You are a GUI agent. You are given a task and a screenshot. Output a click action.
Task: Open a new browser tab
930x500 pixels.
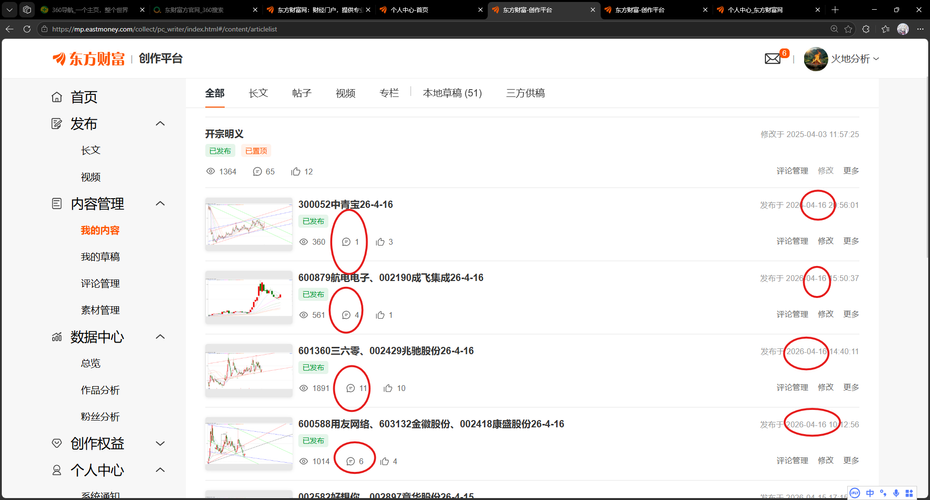pyautogui.click(x=835, y=9)
